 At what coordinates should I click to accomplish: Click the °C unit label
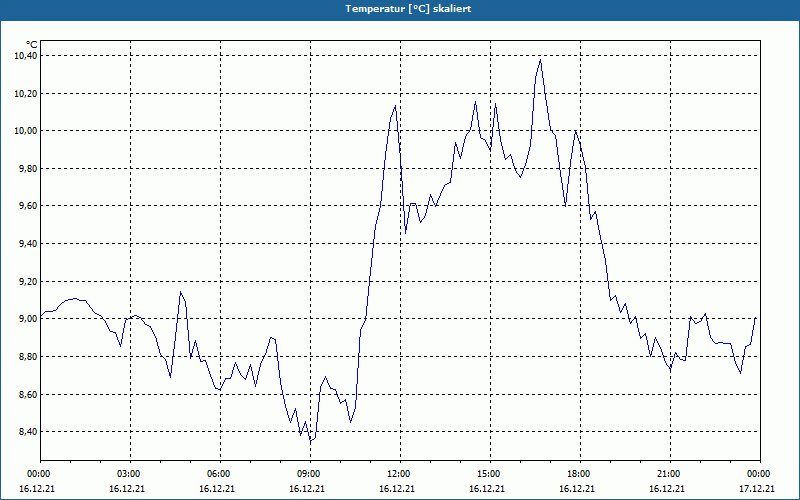click(x=32, y=45)
